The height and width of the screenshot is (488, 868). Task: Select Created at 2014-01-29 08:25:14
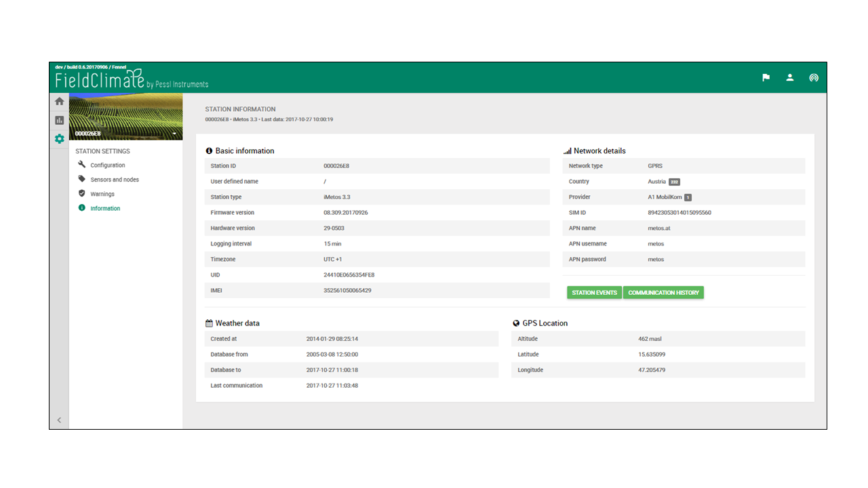332,339
